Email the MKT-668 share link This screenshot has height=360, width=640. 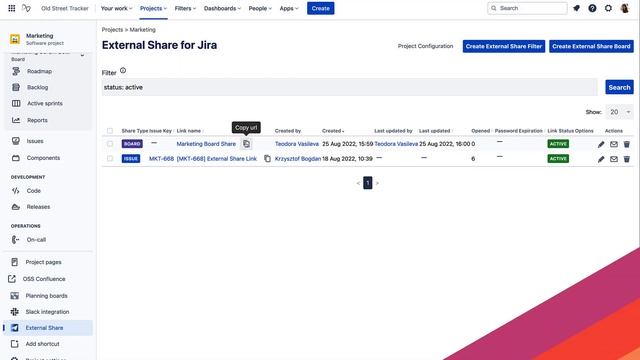(614, 159)
